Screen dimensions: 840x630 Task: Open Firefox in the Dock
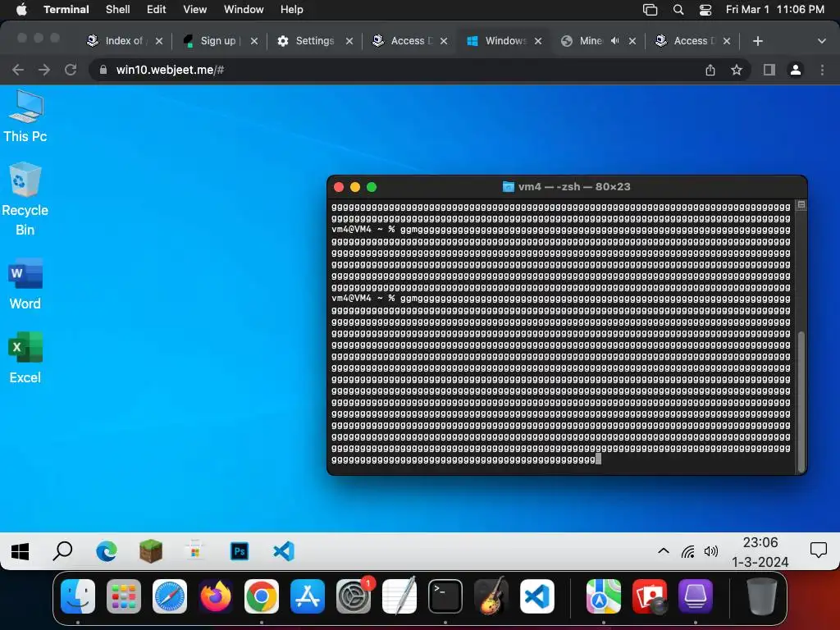pos(216,596)
